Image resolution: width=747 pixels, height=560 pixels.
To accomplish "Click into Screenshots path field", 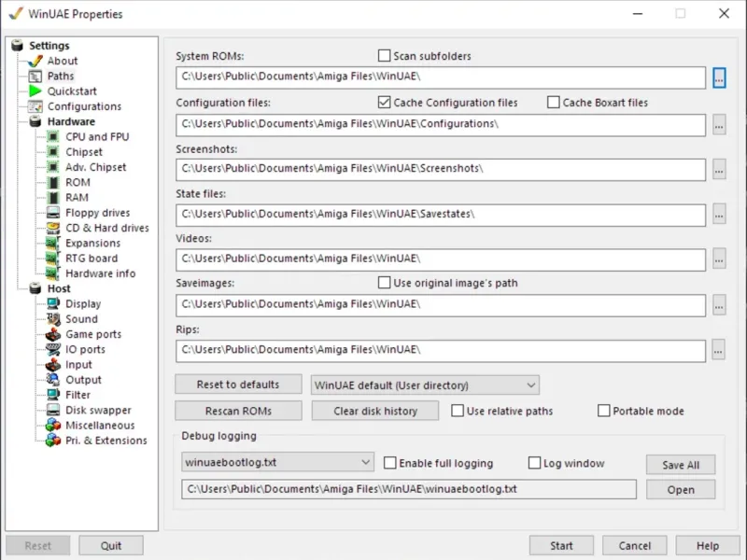I will click(x=441, y=170).
